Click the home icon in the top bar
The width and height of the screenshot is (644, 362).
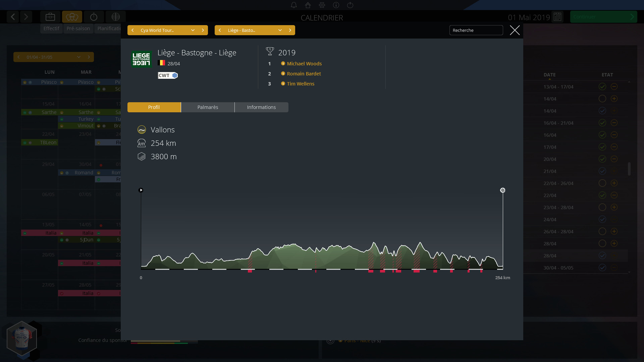[308, 5]
